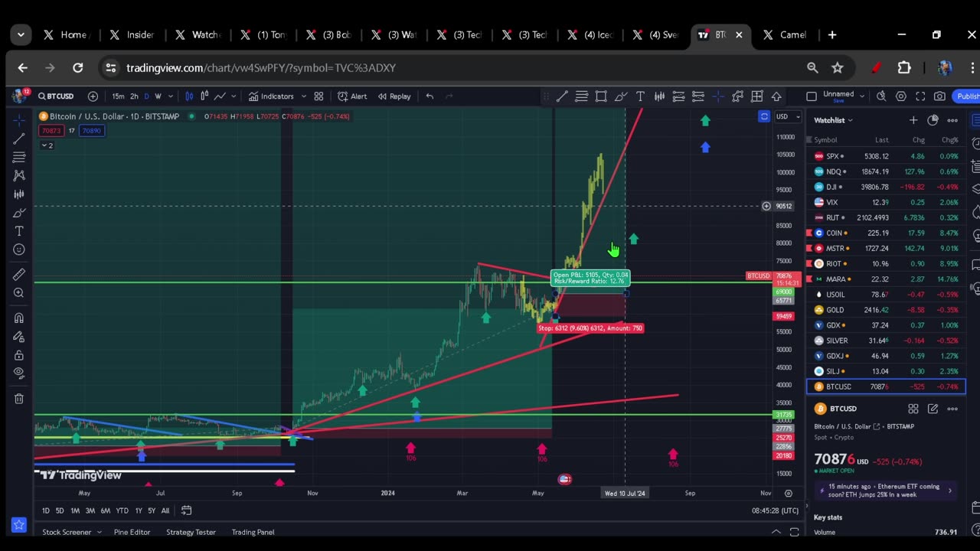
Task: Toggle hide all drawings eye icon
Action: tap(19, 373)
